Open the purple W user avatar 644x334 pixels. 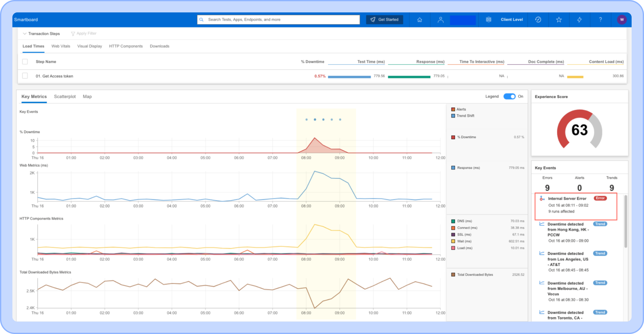pos(622,20)
